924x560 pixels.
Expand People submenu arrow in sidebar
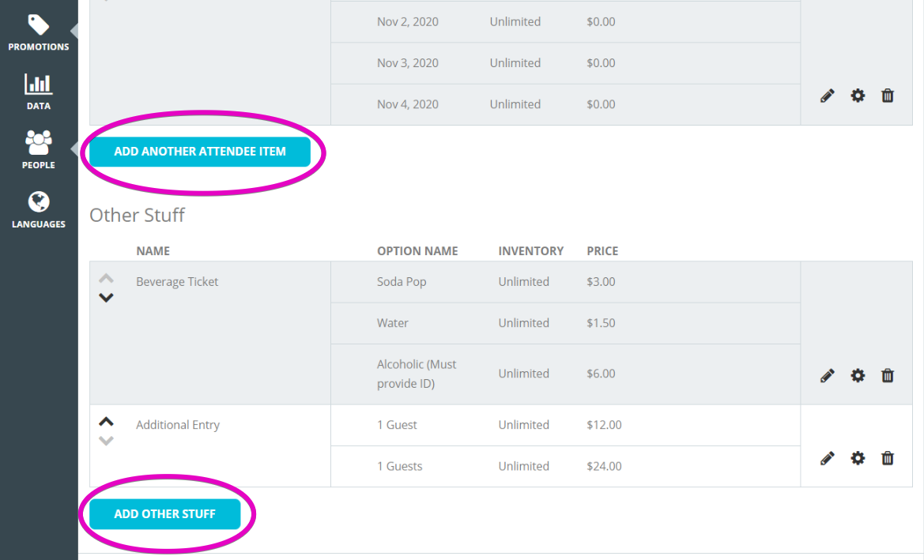[74, 149]
